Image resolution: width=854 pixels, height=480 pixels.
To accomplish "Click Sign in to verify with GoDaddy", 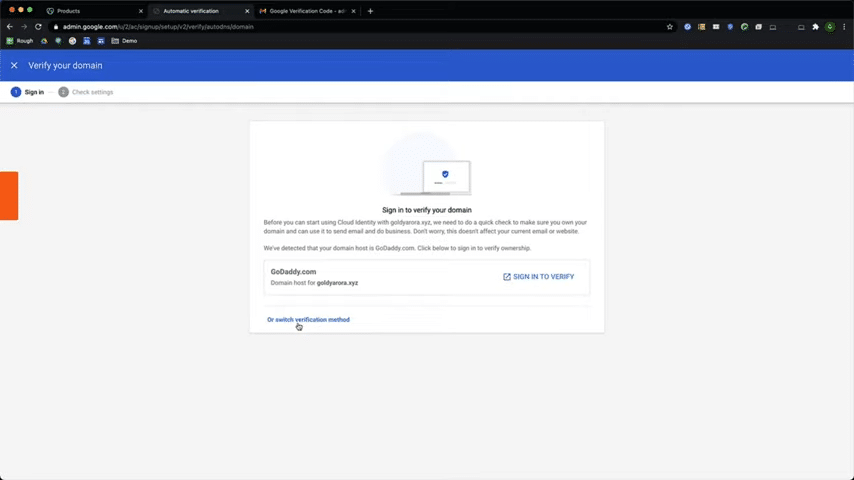I will tap(538, 277).
